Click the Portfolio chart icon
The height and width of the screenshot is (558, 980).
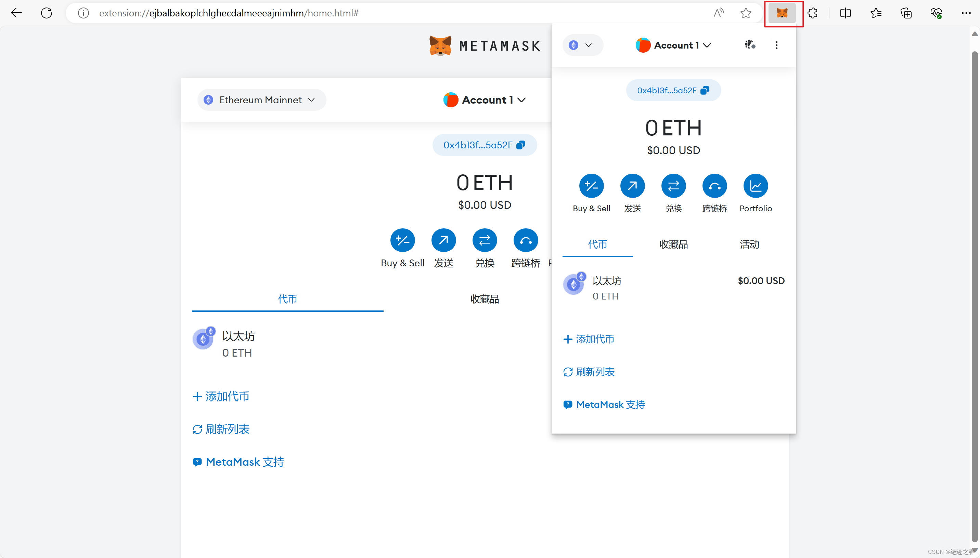756,186
